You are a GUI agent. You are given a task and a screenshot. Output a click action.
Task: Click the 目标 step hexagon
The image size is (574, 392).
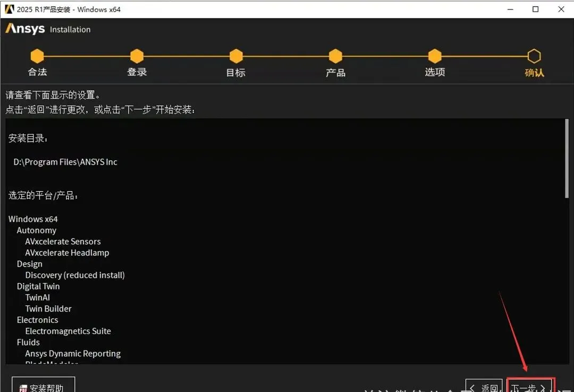[236, 56]
